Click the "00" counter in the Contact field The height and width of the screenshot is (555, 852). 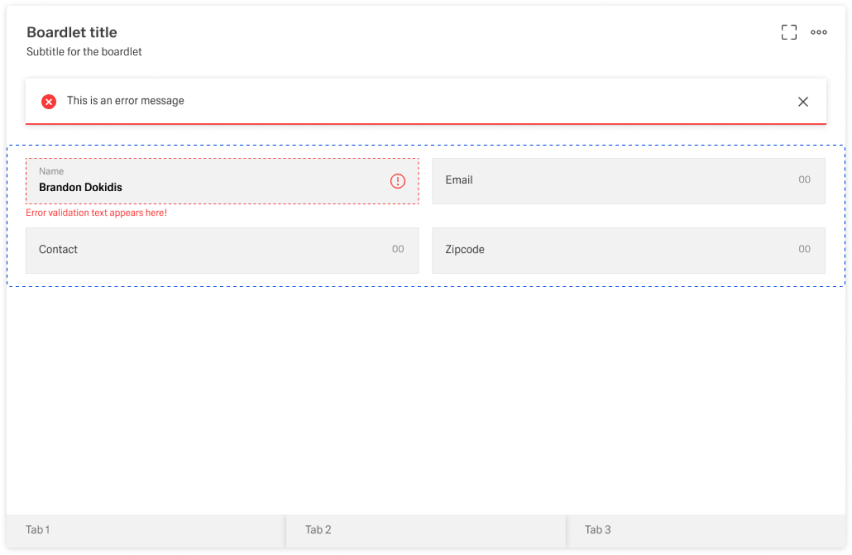coord(398,249)
